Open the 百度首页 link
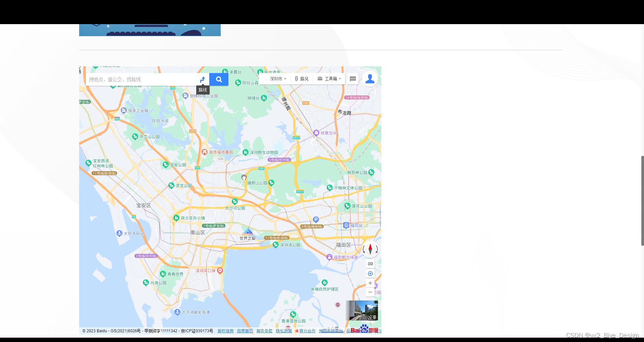 tap(245, 331)
